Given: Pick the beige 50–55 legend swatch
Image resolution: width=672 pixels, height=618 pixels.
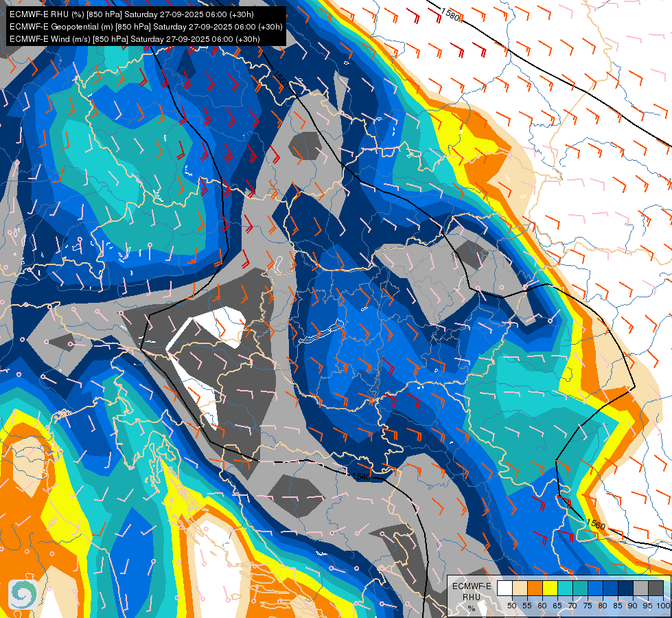Looking at the screenshot, I should pyautogui.click(x=520, y=588).
